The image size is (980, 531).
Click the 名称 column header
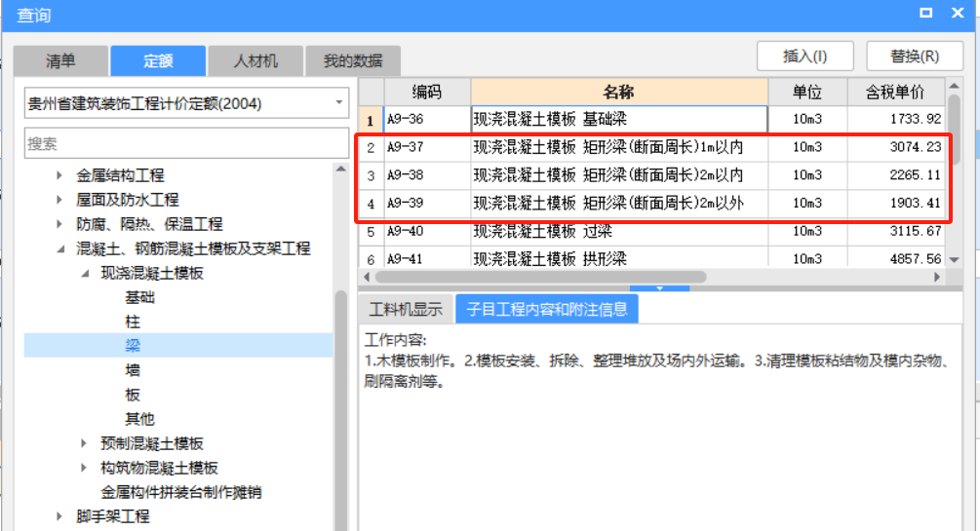click(619, 92)
